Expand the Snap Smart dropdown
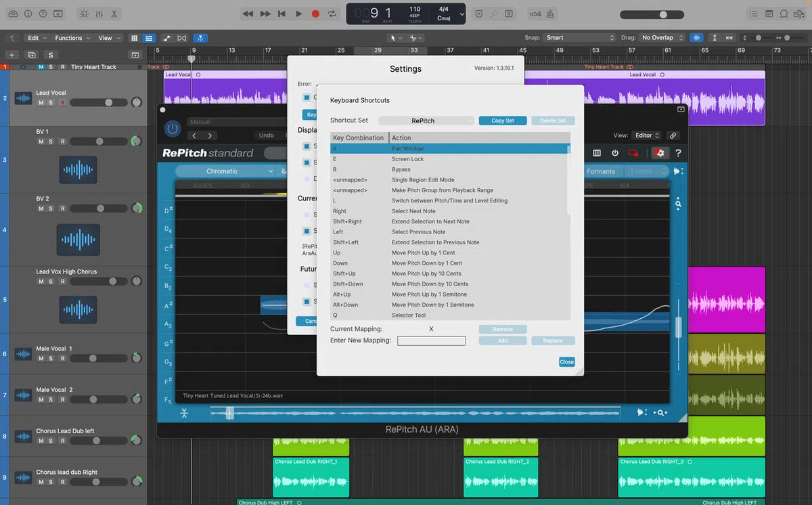This screenshot has height=505, width=812. point(580,38)
